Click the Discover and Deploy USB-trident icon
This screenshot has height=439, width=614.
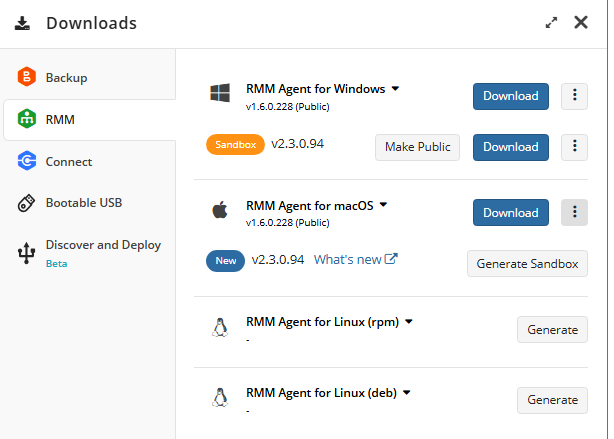click(26, 253)
